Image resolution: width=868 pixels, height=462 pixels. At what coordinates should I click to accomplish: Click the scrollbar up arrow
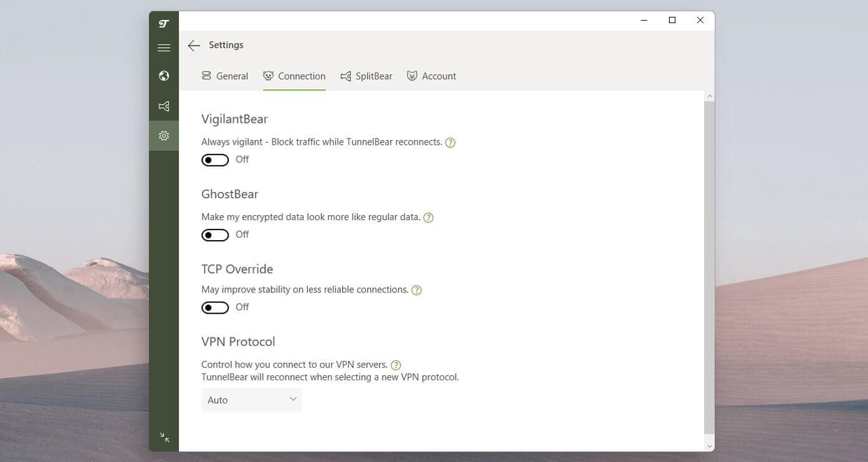(709, 96)
